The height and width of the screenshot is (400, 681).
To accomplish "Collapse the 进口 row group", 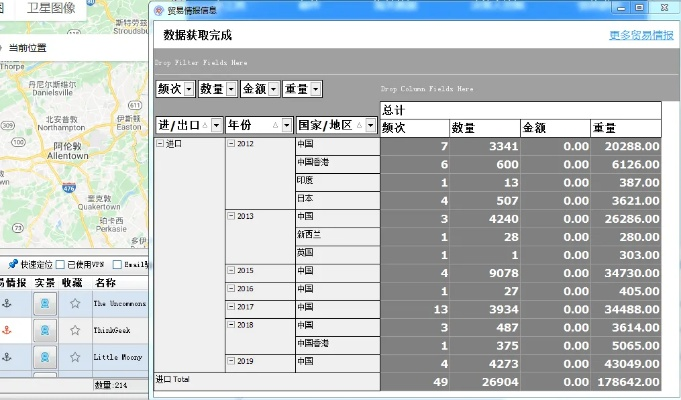I will click(161, 144).
